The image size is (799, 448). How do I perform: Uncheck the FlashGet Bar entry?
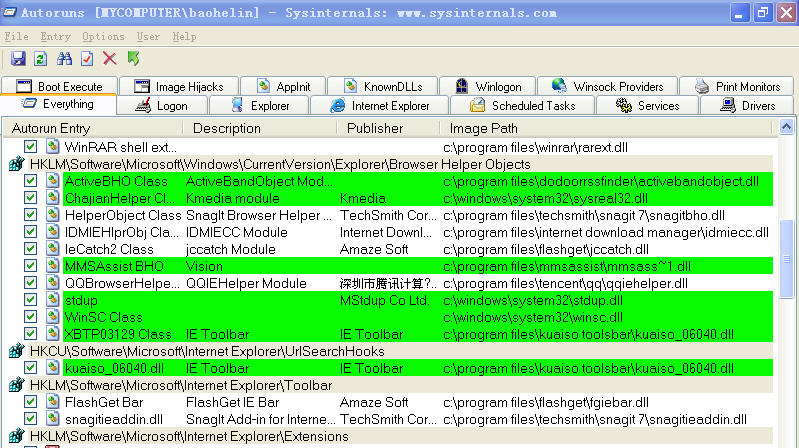point(31,402)
